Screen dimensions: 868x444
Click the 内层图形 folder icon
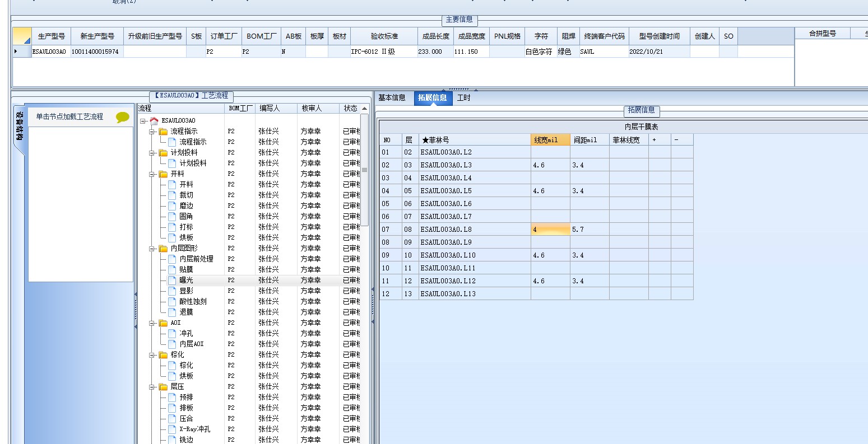(163, 248)
